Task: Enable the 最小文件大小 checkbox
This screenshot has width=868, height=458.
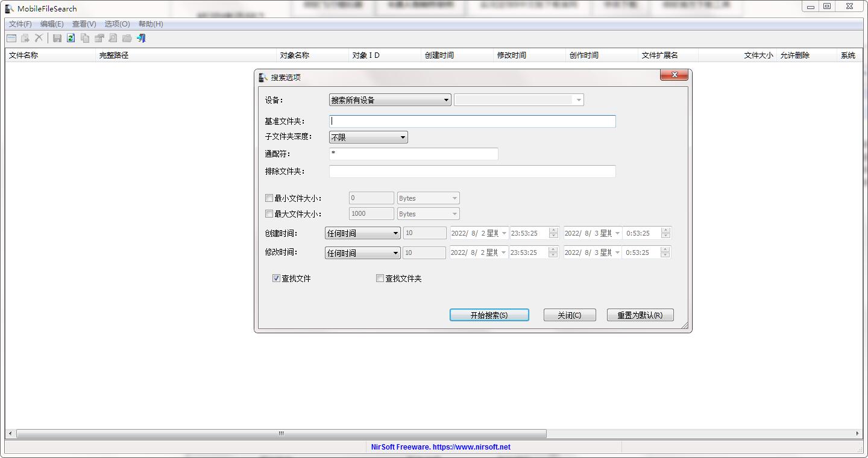Action: click(x=269, y=198)
